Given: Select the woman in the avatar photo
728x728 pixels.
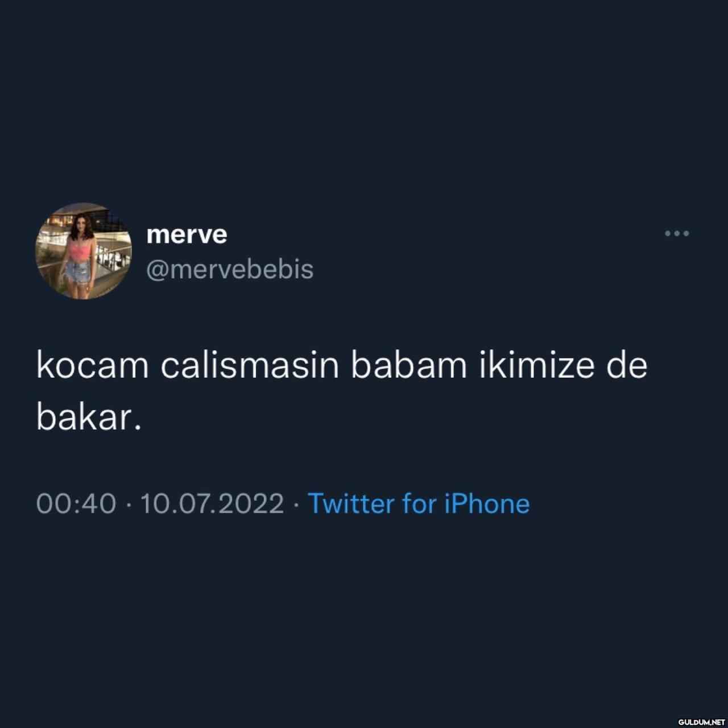Looking at the screenshot, I should [79, 255].
